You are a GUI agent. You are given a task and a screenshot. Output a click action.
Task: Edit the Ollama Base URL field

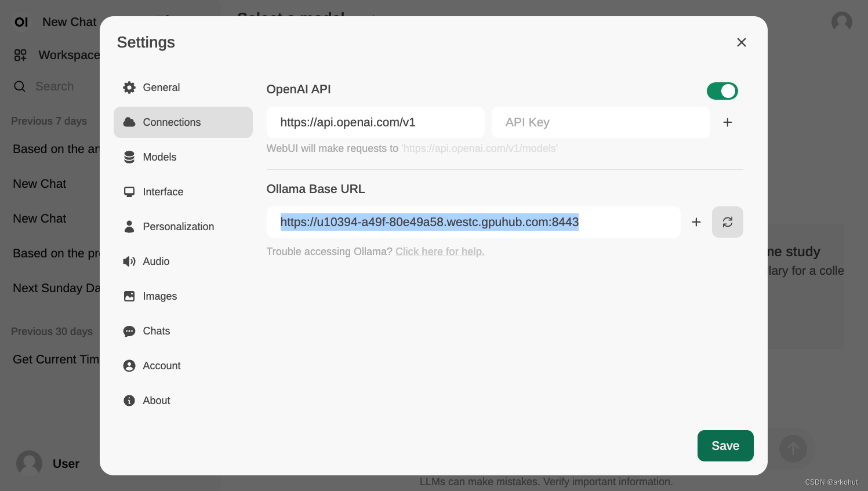click(x=474, y=222)
